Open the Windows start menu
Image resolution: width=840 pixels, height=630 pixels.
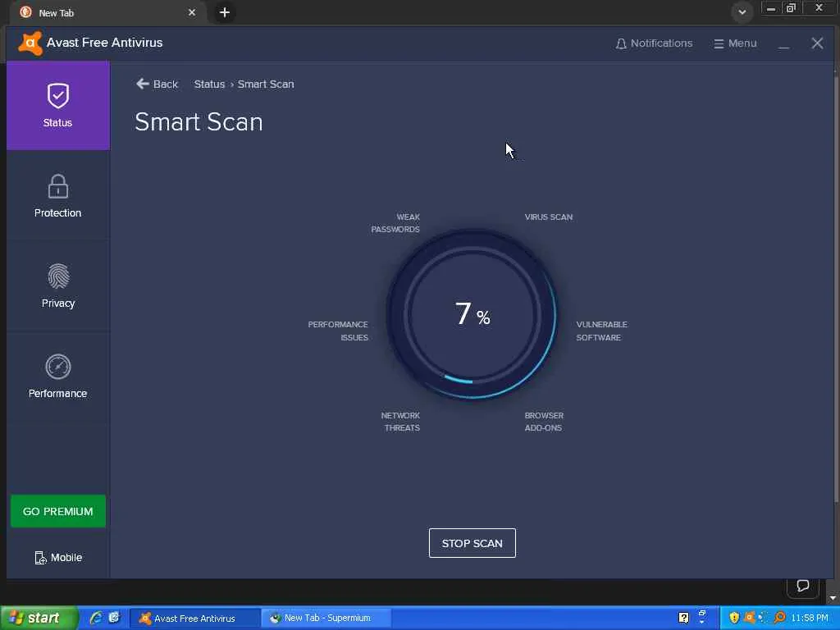(39, 618)
